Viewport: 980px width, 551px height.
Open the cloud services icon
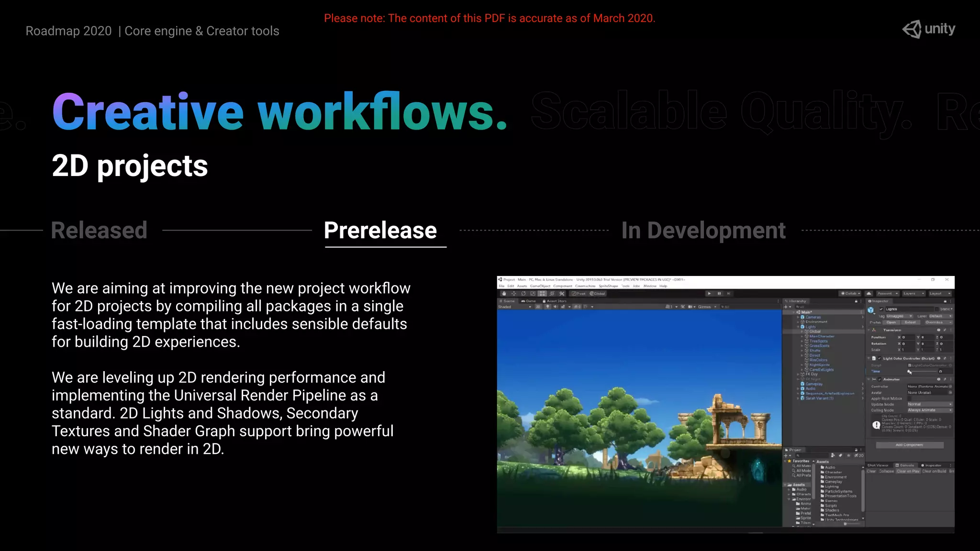coord(869,294)
